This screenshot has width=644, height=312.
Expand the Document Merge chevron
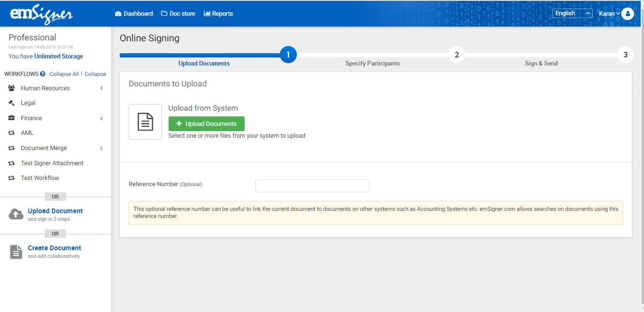[101, 148]
